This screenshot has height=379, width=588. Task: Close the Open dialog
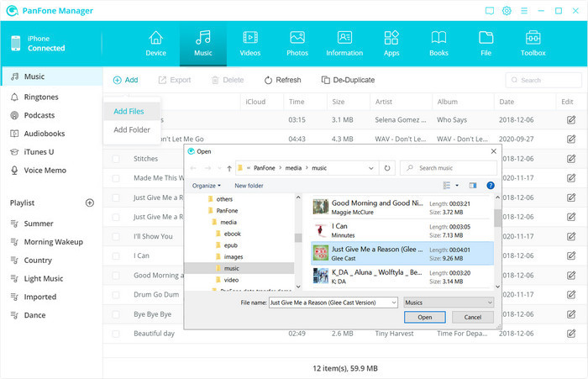(x=494, y=151)
